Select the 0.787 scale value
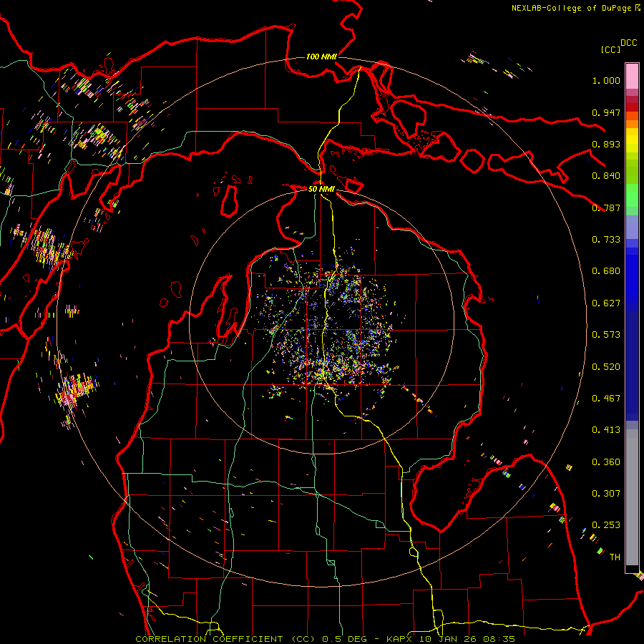The width and height of the screenshot is (644, 644). point(606,208)
